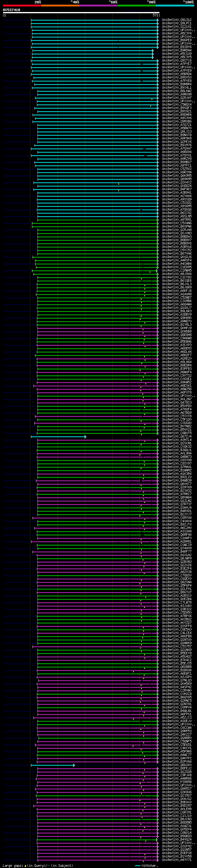Select subject label UniRef100_Q67ZJ4
The height and width of the screenshot is (868, 197).
point(177,437)
